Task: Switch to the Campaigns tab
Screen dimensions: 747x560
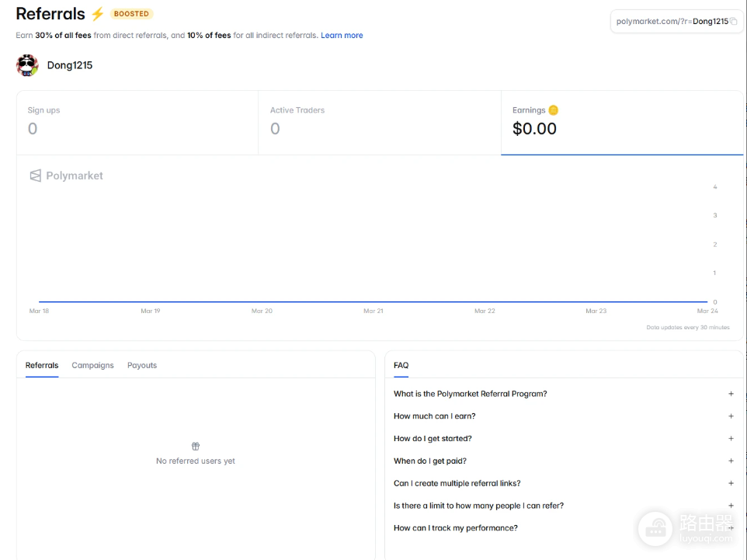Action: (93, 365)
